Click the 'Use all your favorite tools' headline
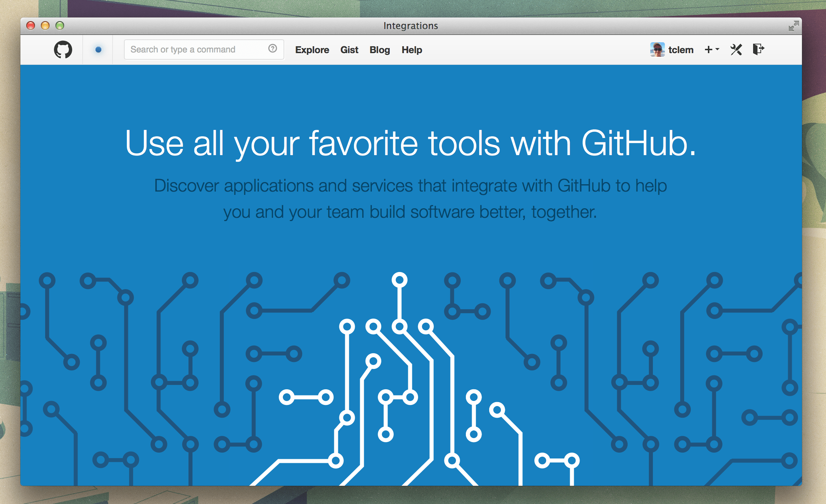The width and height of the screenshot is (826, 504). 410,143
